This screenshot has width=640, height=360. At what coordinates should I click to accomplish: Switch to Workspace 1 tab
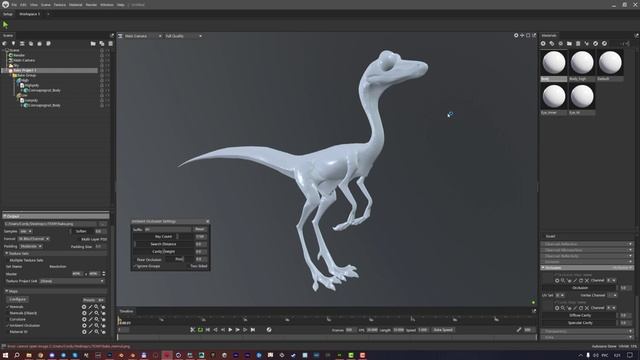(x=30, y=14)
